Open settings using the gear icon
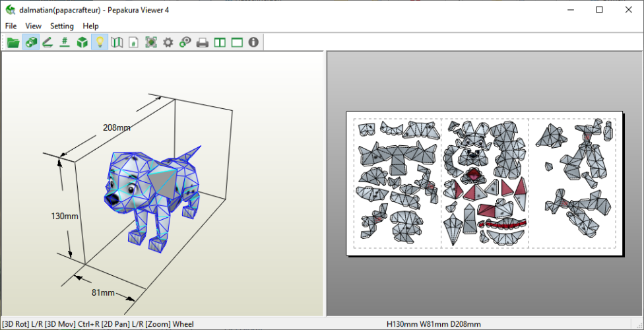 coord(168,42)
